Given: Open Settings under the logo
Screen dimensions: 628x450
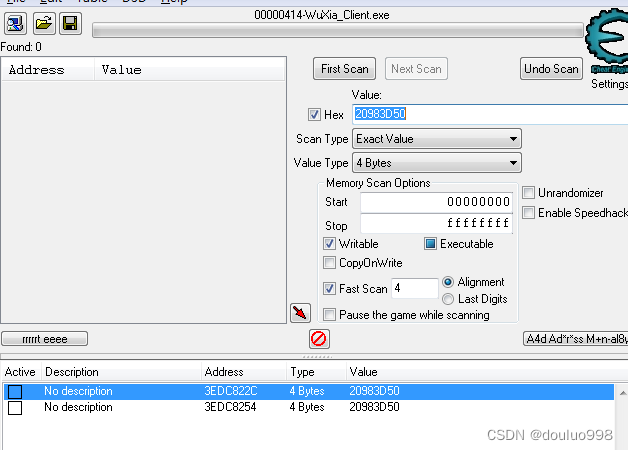Looking at the screenshot, I should tap(609, 84).
